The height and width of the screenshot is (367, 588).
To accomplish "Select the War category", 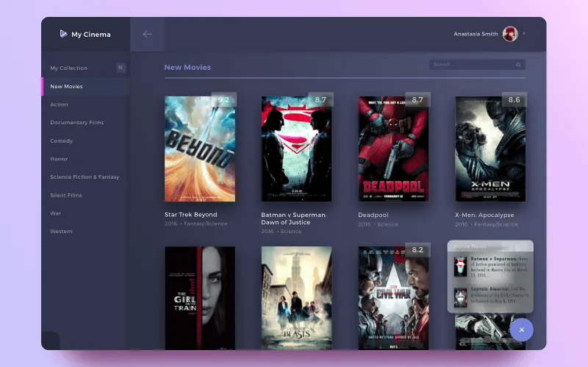I will 56,213.
